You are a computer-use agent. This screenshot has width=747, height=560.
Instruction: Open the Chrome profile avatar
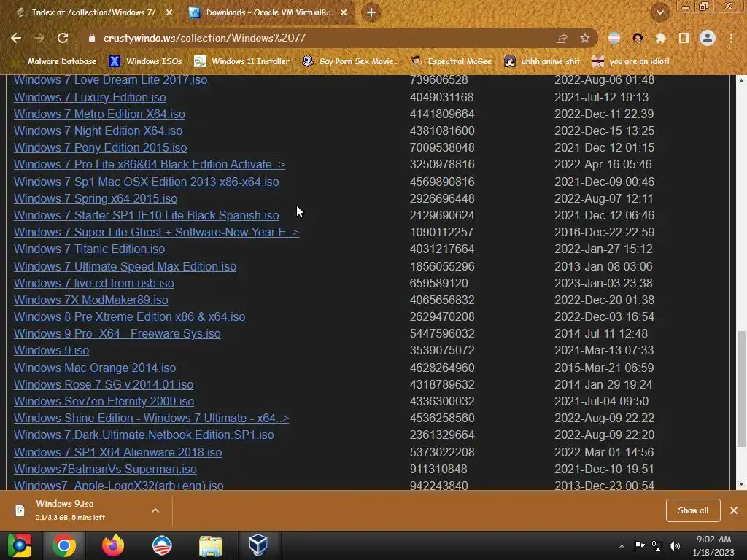708,38
